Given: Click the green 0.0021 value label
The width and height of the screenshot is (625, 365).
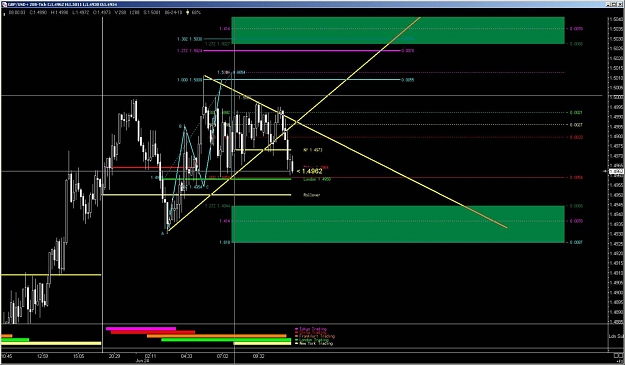Looking at the screenshot, I should click(x=576, y=113).
